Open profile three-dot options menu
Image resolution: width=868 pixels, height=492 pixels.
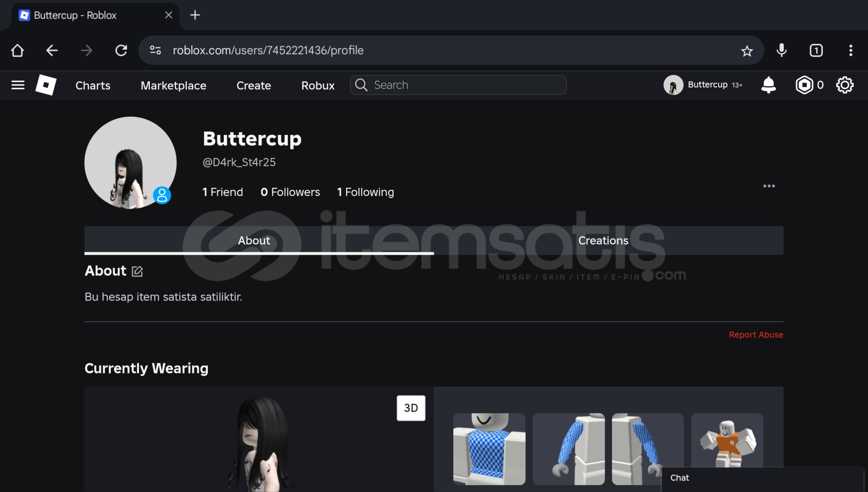click(x=769, y=186)
